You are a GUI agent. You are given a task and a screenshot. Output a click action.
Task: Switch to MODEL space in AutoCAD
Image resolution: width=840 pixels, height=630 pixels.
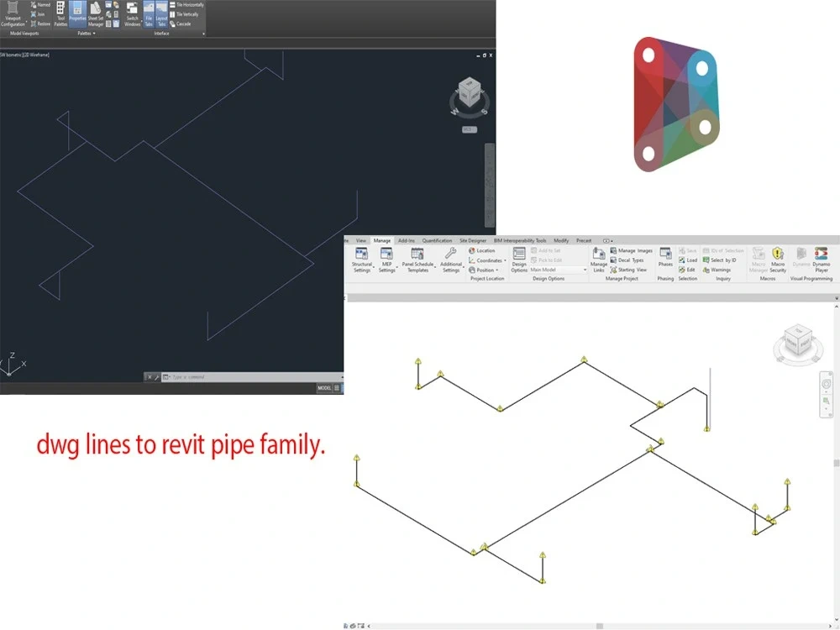tap(326, 387)
